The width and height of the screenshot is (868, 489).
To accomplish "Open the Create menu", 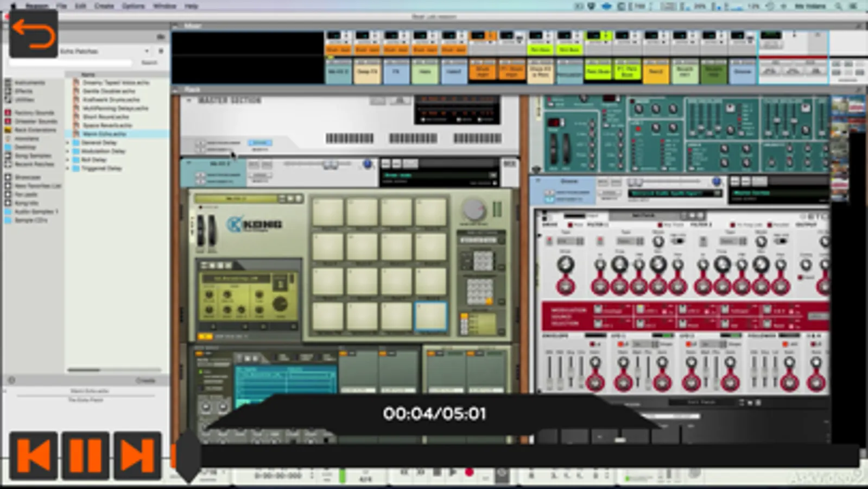I will click(104, 6).
